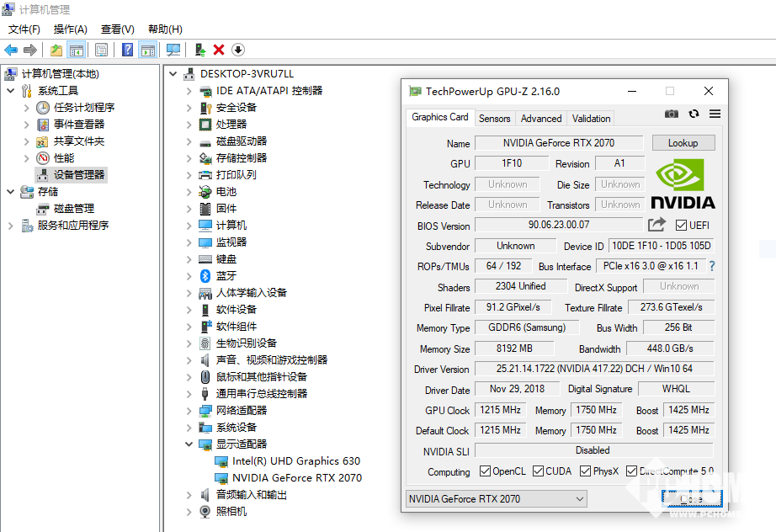
Task: Click the Lookup button
Action: (x=683, y=143)
